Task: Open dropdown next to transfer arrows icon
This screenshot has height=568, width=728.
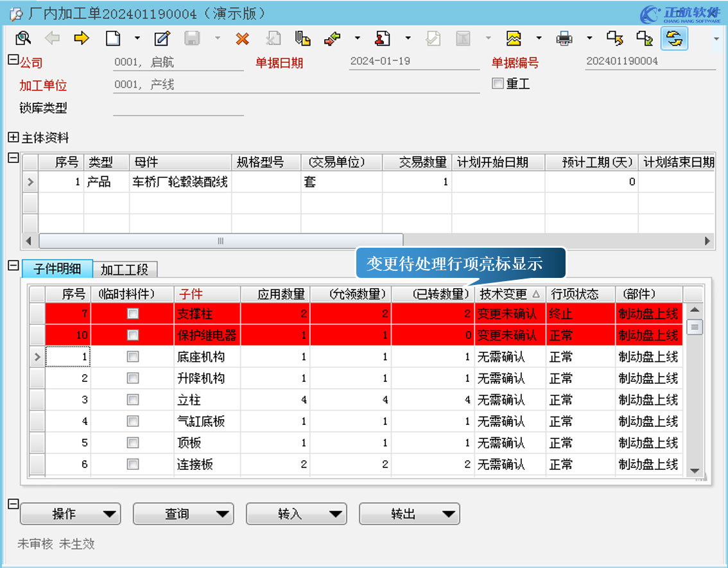Action: (x=357, y=38)
